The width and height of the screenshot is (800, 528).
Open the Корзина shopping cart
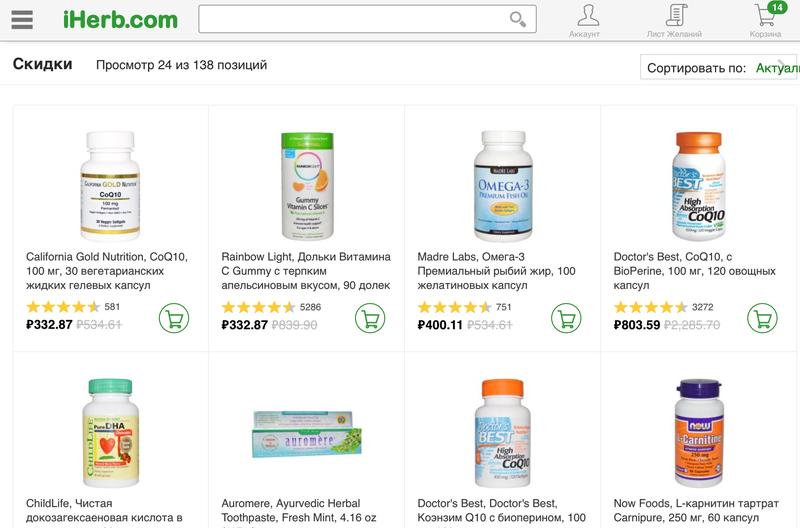coord(766,19)
